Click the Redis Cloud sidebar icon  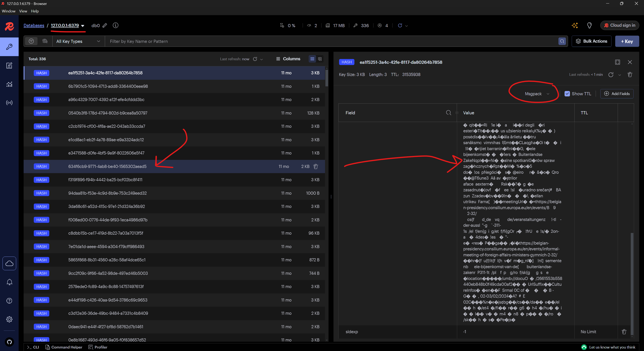tap(9, 263)
